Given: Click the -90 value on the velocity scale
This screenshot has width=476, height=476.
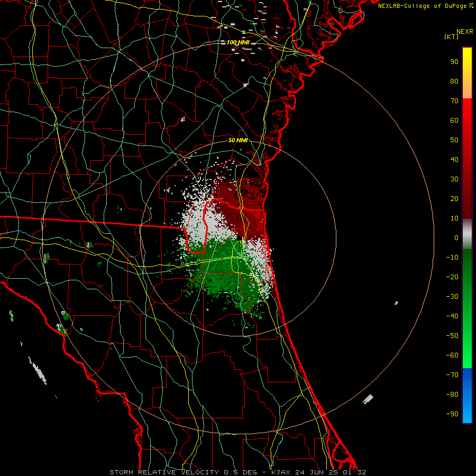Looking at the screenshot, I should pyautogui.click(x=452, y=414).
